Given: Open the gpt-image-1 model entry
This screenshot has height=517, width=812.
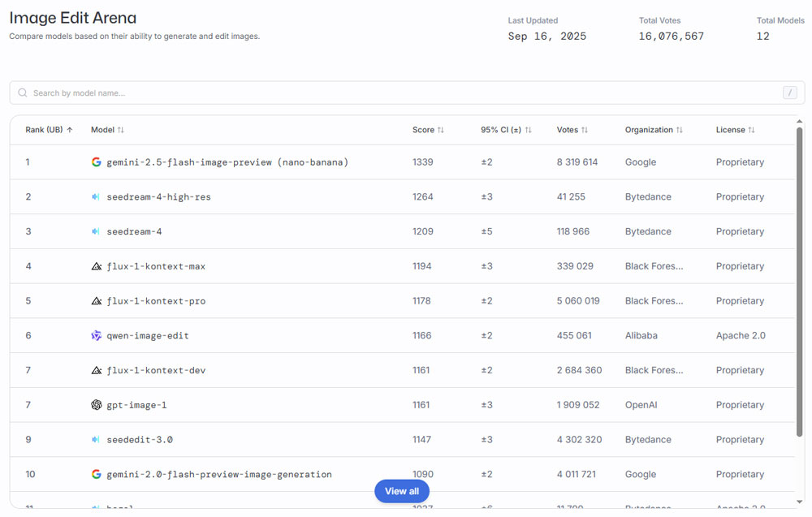Looking at the screenshot, I should pos(136,405).
